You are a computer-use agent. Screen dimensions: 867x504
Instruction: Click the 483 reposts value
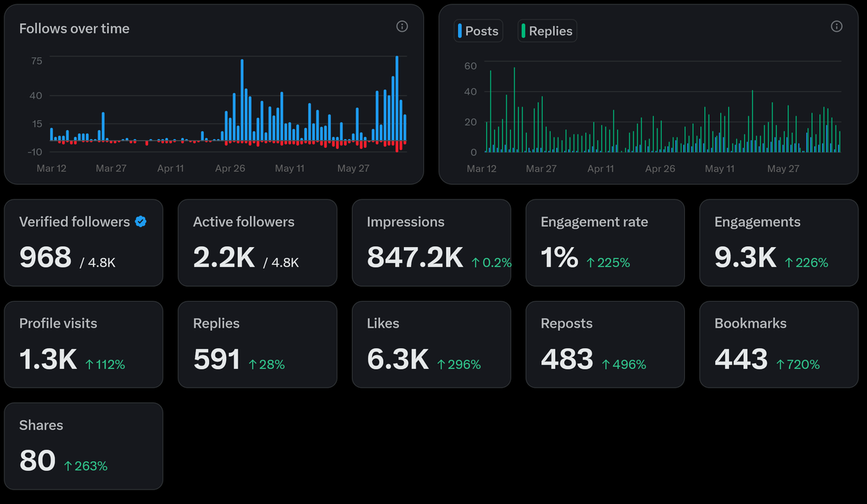pos(567,359)
